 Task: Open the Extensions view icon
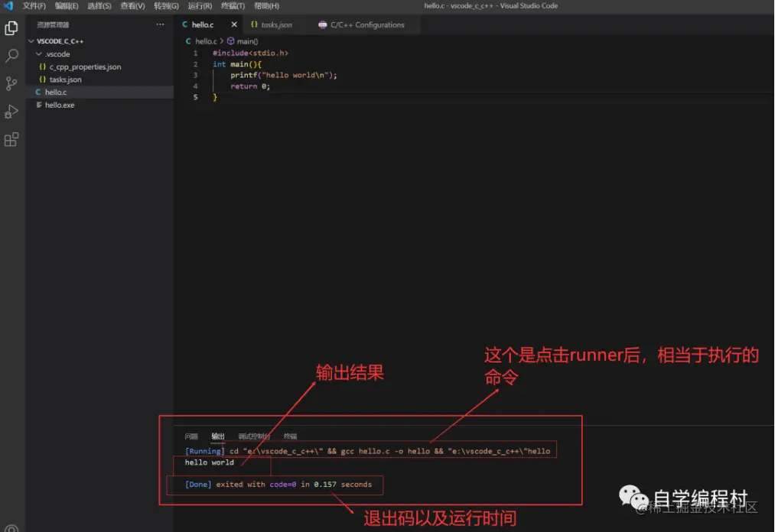coord(11,140)
